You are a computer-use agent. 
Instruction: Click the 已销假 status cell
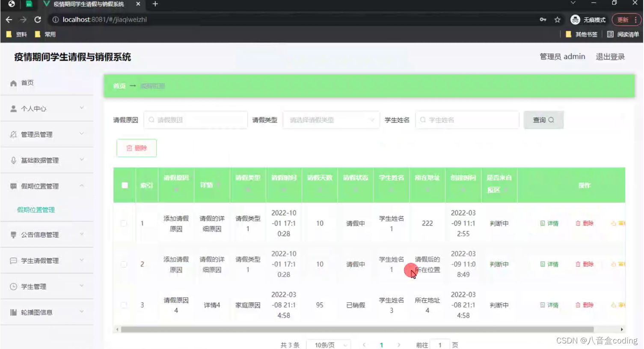pyautogui.click(x=356, y=305)
